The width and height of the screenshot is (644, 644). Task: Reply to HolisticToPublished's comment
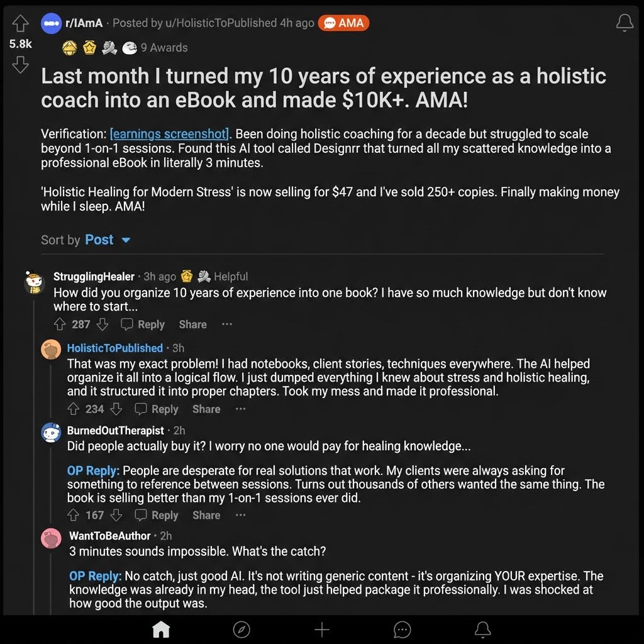[157, 409]
